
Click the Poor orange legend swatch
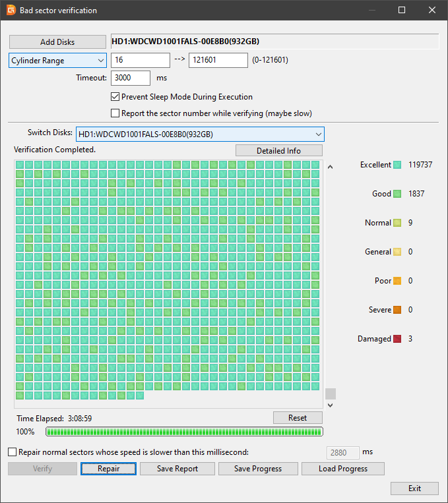[397, 281]
